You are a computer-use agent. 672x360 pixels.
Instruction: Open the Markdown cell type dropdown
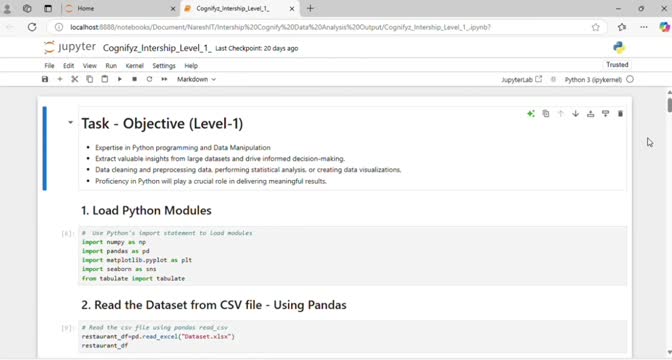(x=196, y=79)
